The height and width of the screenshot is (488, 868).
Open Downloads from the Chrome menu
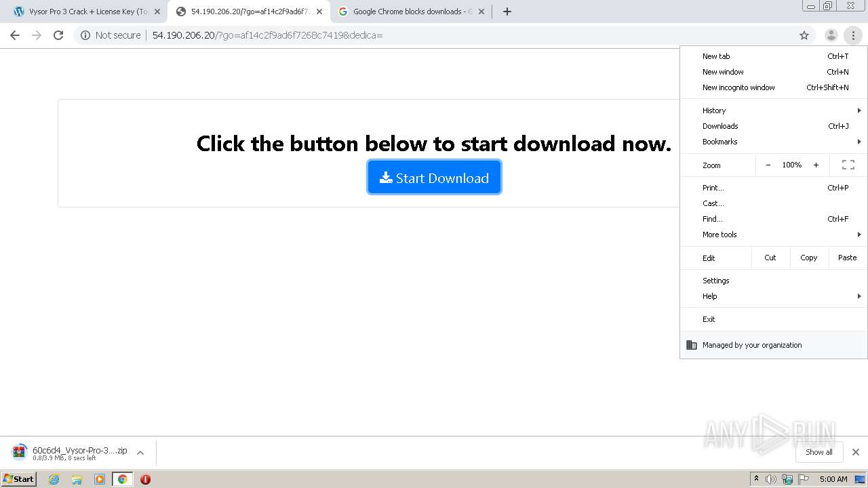tap(774, 126)
